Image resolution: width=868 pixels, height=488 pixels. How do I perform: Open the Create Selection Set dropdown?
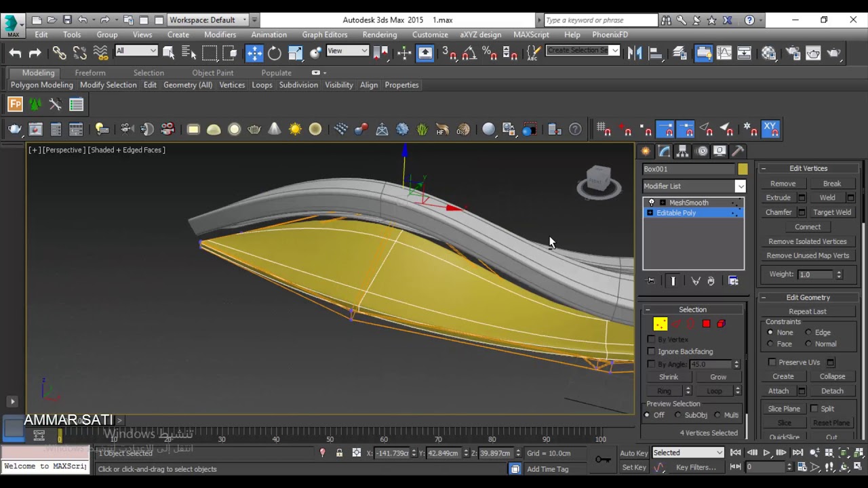click(583, 50)
